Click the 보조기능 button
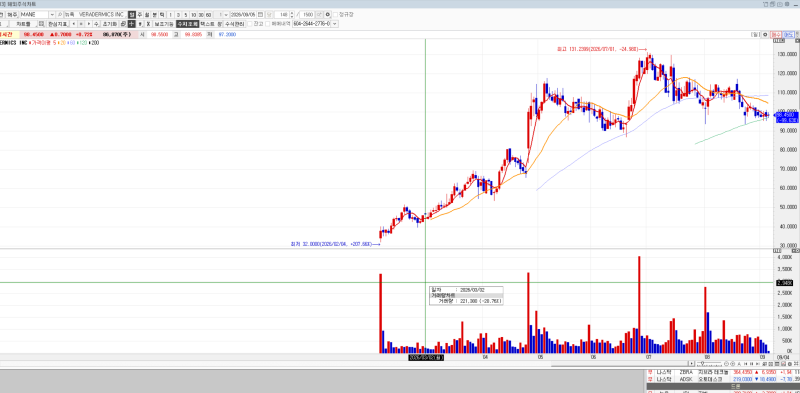The width and height of the screenshot is (800, 393). click(x=163, y=24)
